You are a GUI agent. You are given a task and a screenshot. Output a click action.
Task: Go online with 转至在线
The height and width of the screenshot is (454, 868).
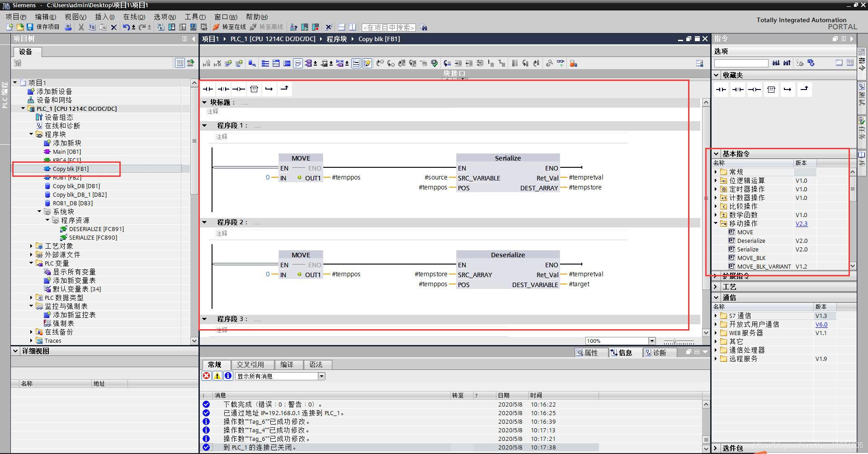[x=230, y=27]
